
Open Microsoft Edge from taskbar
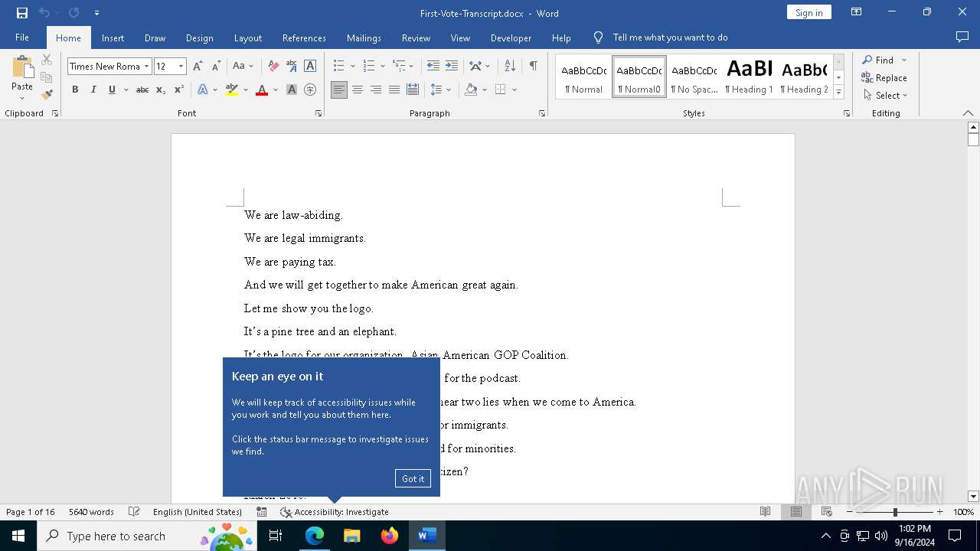[315, 536]
